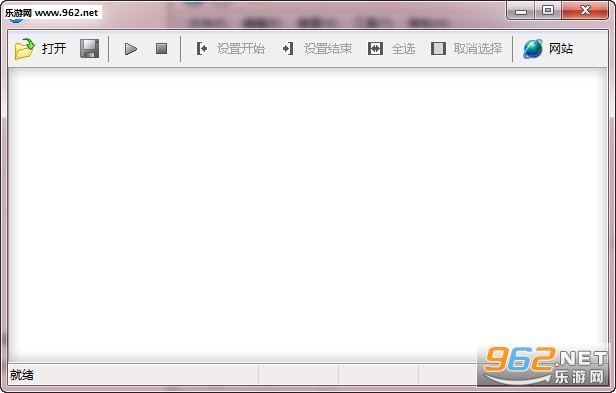
Task: Click the globe website icon
Action: pos(533,49)
